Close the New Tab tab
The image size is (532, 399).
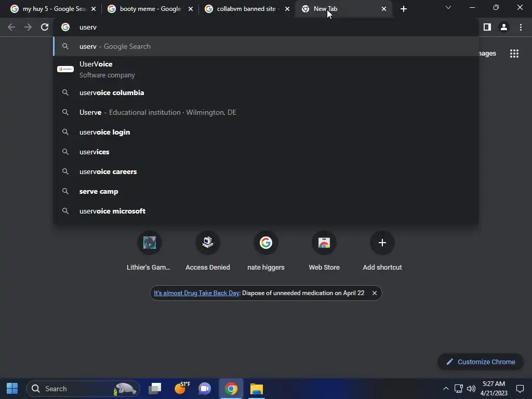click(x=384, y=9)
